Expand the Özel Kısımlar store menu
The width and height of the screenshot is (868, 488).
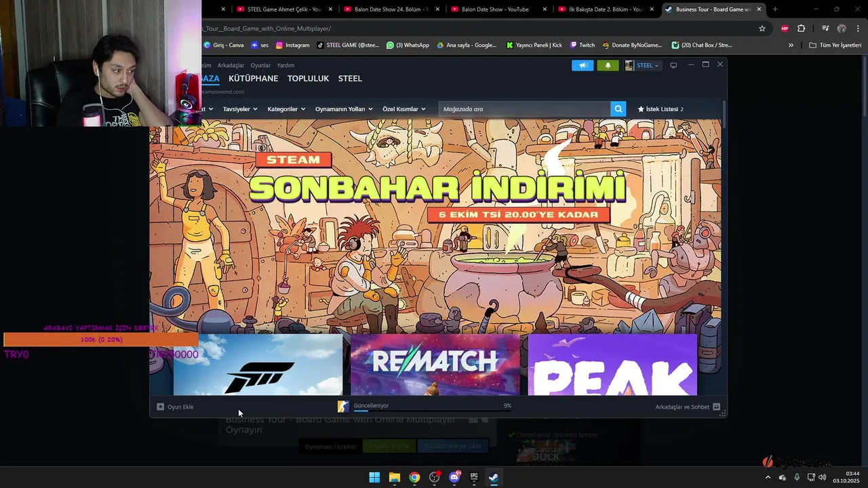(x=404, y=109)
